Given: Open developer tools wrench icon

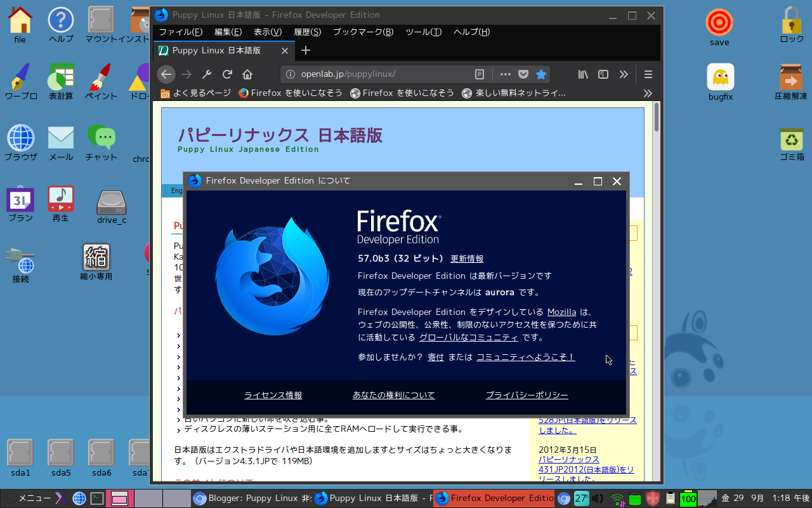Looking at the screenshot, I should tap(207, 74).
